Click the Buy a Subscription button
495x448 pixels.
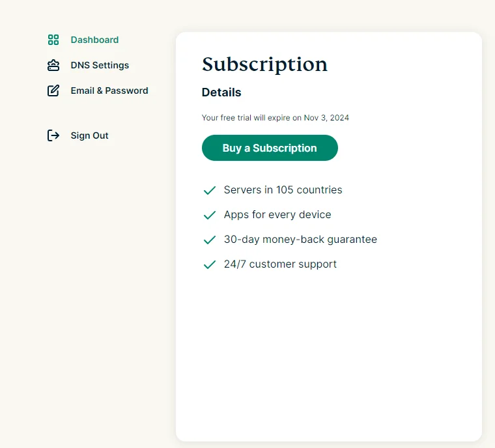[x=270, y=148]
